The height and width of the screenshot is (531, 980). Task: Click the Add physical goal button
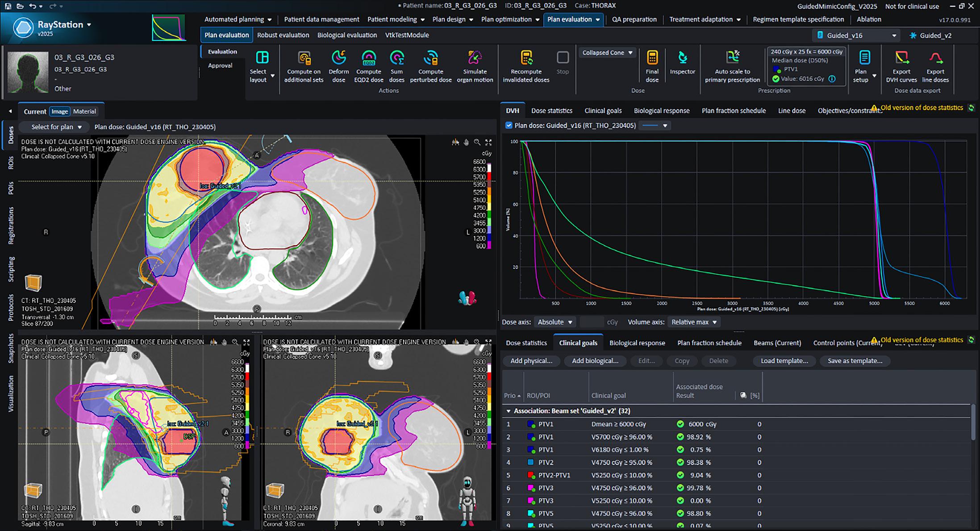coord(531,361)
